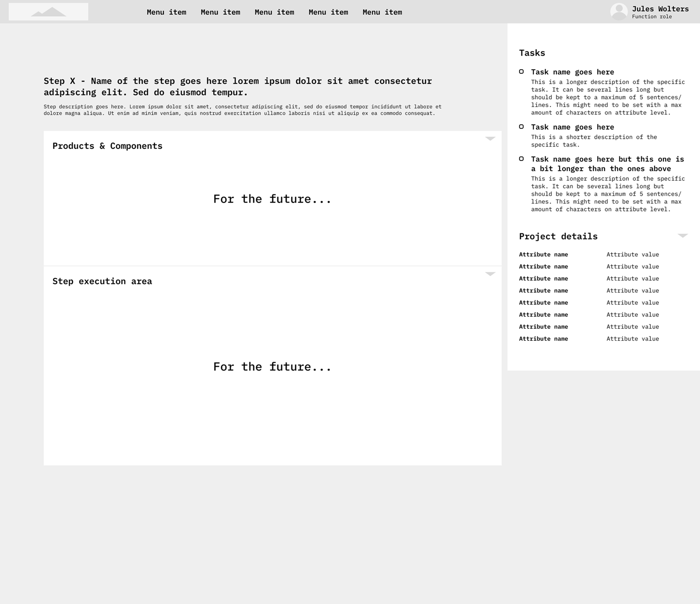
Task: Click 'For the future...' in Products & Components
Action: coord(272,199)
